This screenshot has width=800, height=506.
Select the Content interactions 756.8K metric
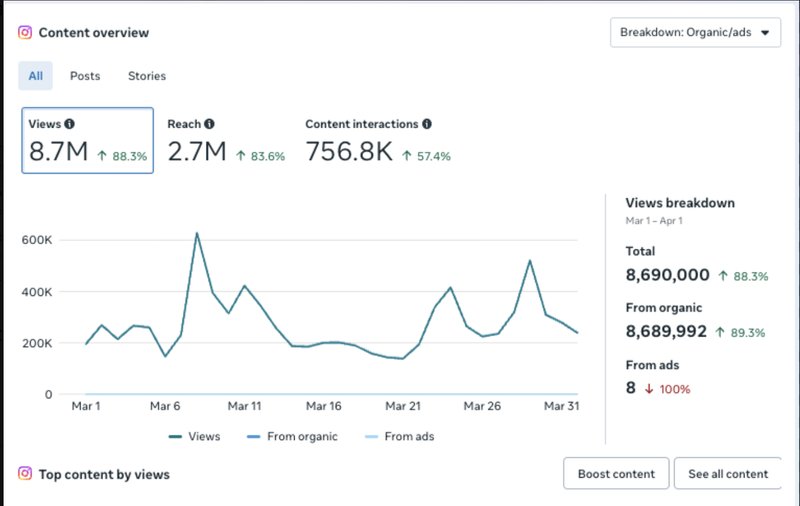(x=378, y=140)
